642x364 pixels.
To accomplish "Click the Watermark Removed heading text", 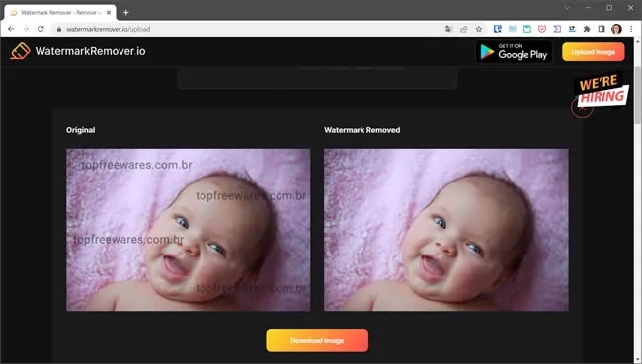I will tap(361, 130).
